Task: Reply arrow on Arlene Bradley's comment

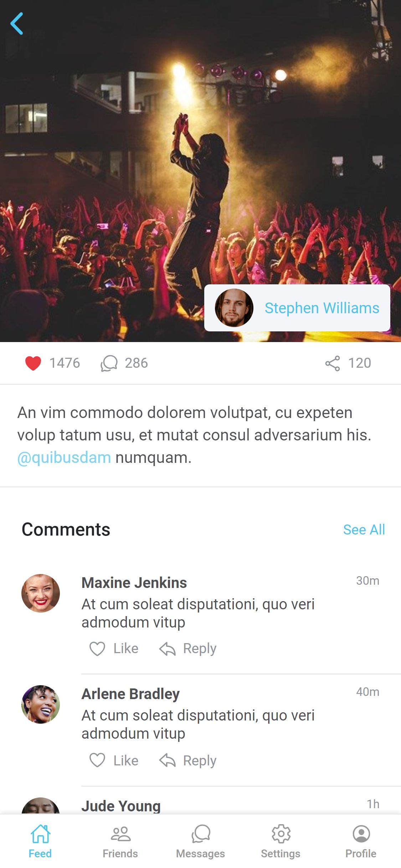Action: 168,760
